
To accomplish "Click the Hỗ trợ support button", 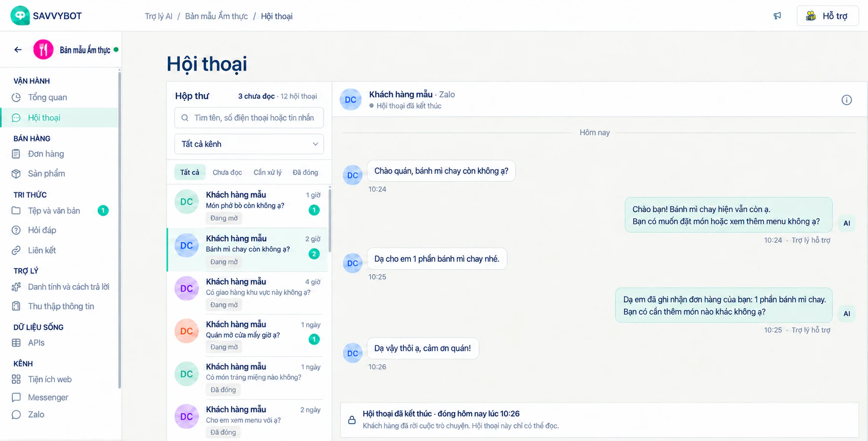I will 828,16.
